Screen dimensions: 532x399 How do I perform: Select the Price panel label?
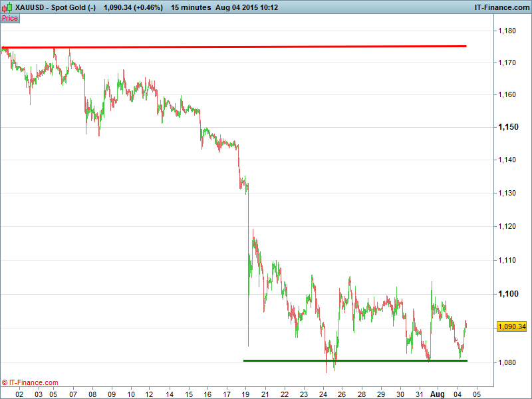pos(10,19)
